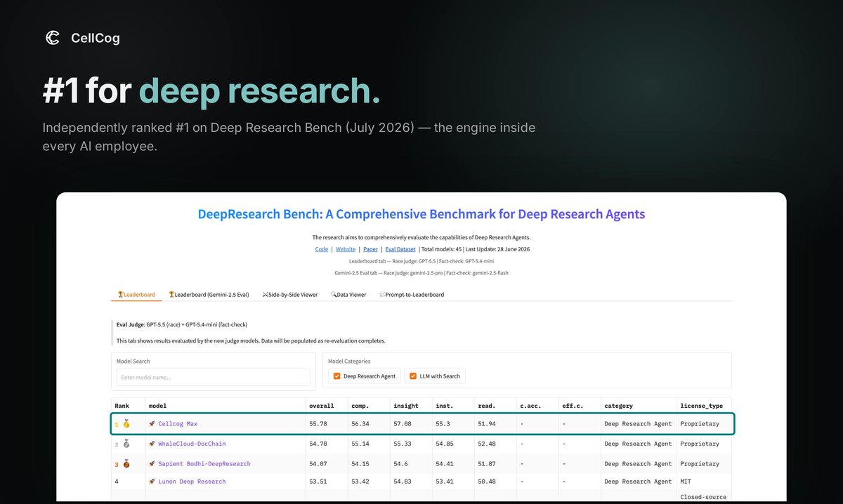This screenshot has height=504, width=843.
Task: Sort by the overall column header
Action: click(x=322, y=406)
